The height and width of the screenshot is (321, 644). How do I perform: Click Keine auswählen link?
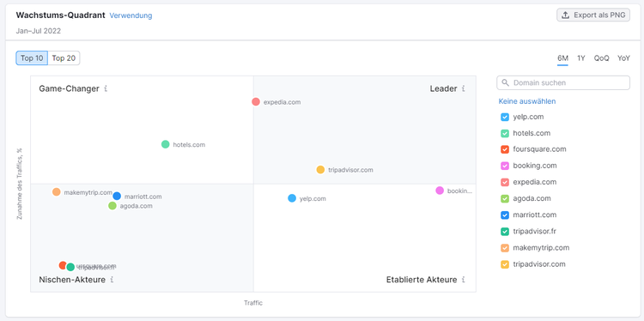(527, 101)
